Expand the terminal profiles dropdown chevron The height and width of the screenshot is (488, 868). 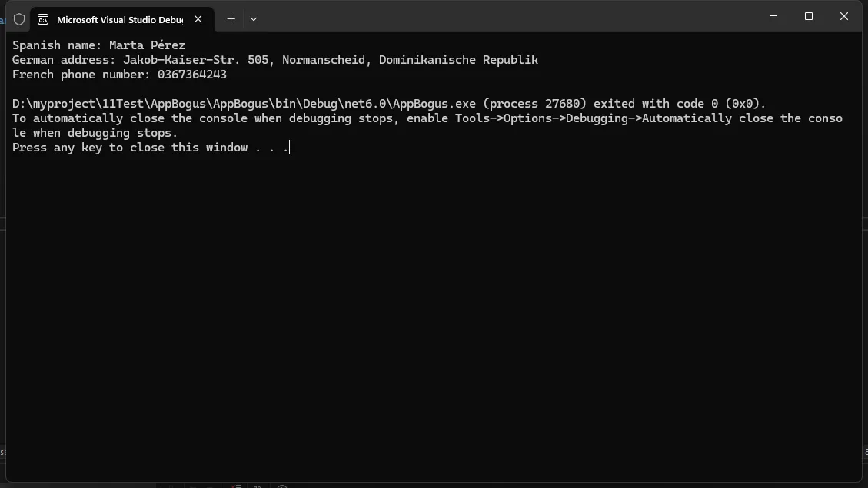[x=254, y=19]
